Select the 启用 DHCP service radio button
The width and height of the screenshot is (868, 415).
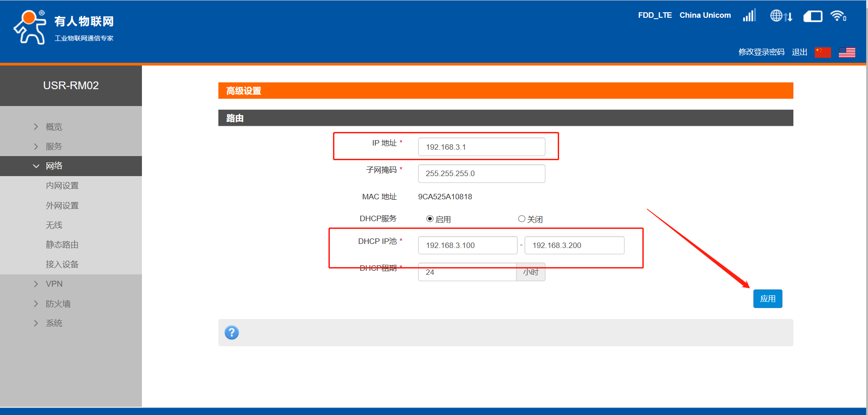pos(429,219)
